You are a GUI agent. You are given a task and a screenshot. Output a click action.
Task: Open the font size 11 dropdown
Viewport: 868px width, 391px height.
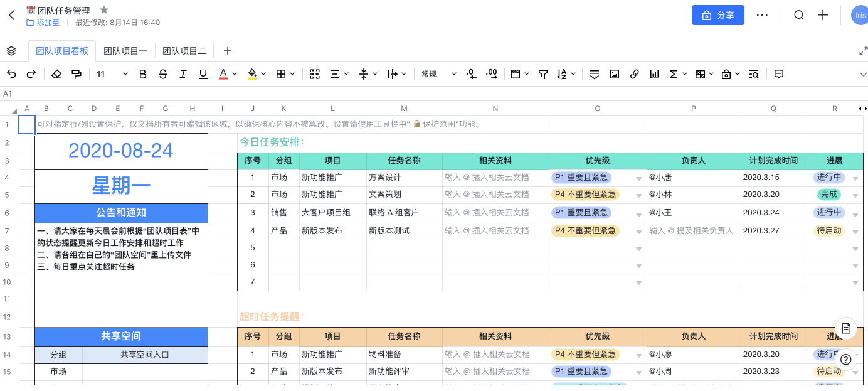point(112,74)
